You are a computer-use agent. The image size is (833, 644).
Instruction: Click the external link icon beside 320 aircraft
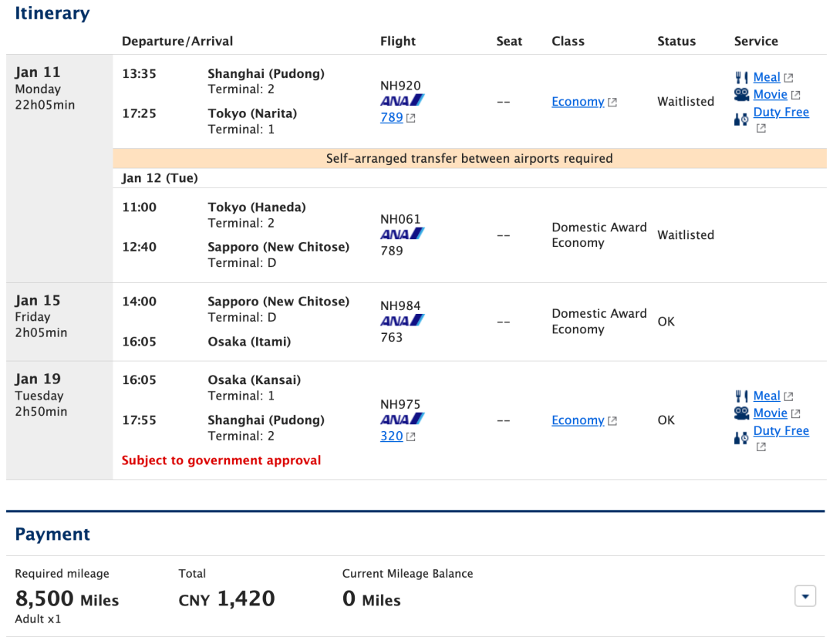coord(410,437)
